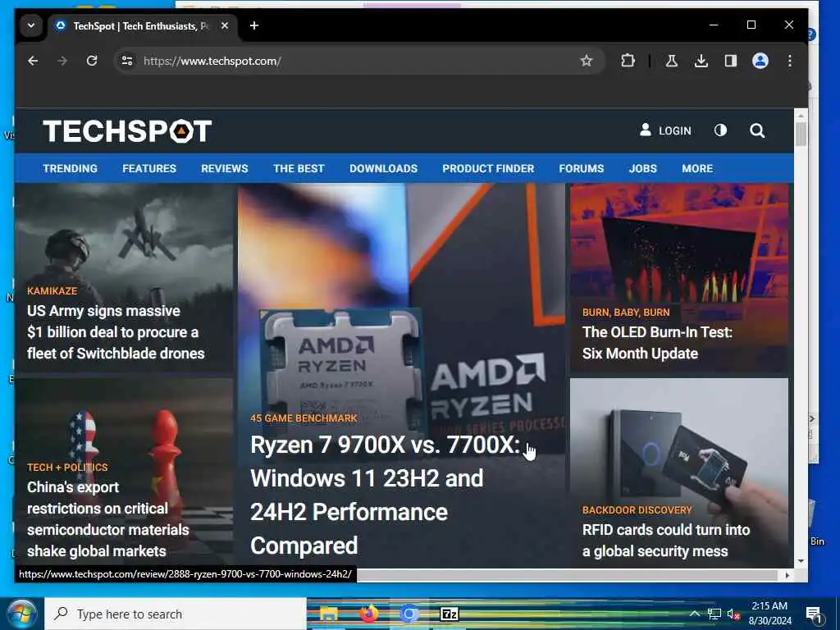Open File Explorer from the taskbar
The height and width of the screenshot is (630, 840).
(328, 614)
